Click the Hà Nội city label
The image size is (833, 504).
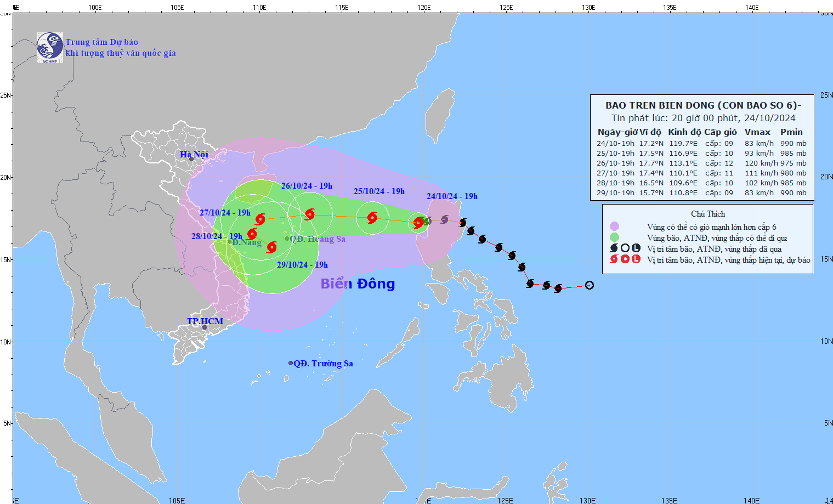(x=194, y=155)
